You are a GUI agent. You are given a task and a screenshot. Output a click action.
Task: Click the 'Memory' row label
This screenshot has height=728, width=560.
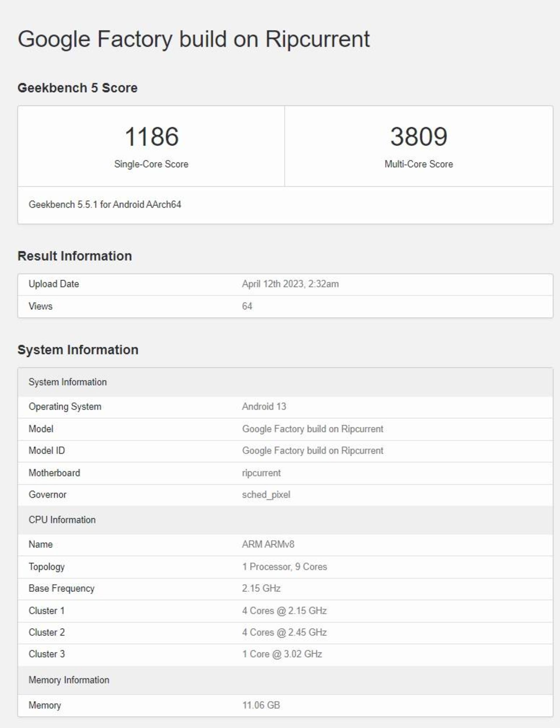point(45,705)
